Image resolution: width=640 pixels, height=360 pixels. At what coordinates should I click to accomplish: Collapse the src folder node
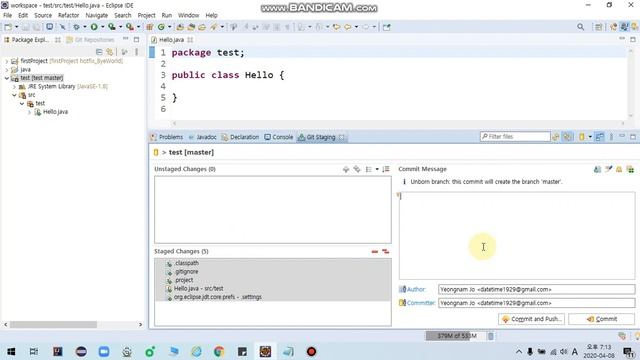[14, 95]
